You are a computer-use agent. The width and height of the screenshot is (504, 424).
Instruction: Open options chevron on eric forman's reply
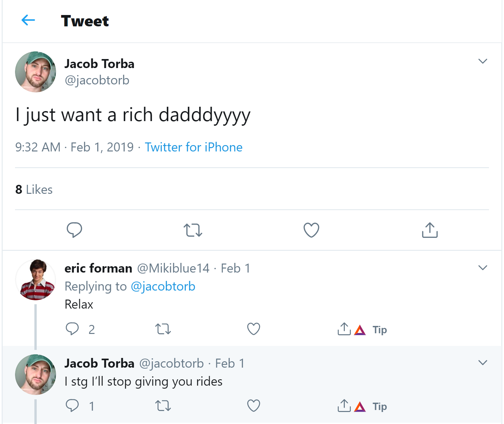(483, 268)
